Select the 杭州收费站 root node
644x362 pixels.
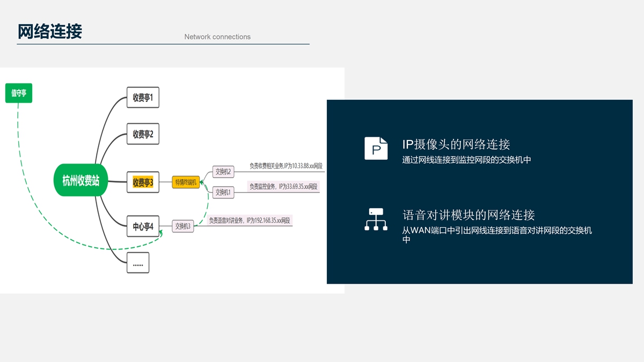81,180
